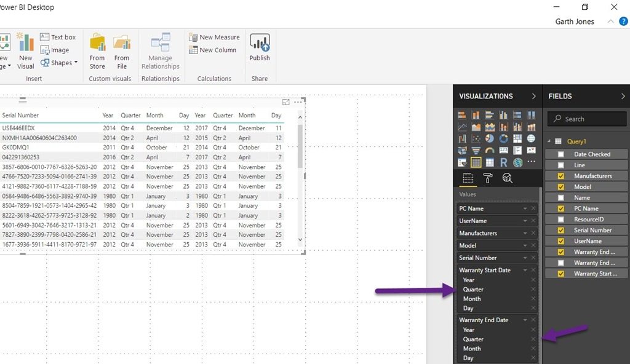The width and height of the screenshot is (630, 364).
Task: Pick the 100% stacked bar chart visual
Action: [517, 116]
